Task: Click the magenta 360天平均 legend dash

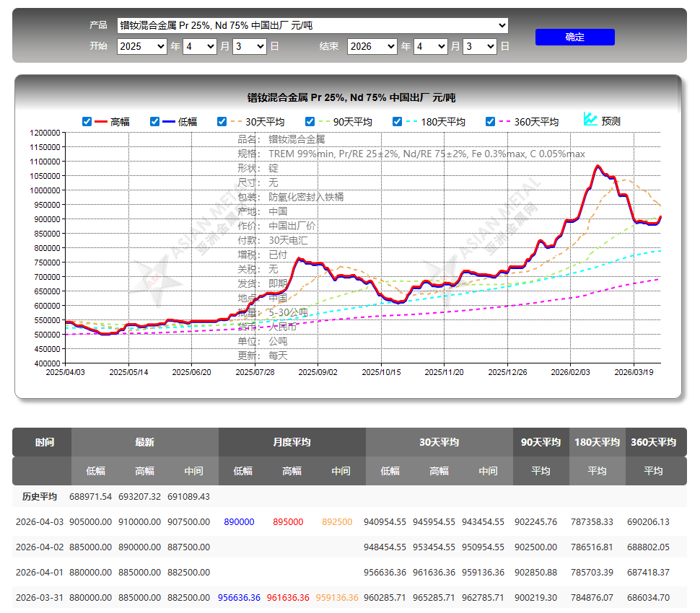Action: (504, 122)
